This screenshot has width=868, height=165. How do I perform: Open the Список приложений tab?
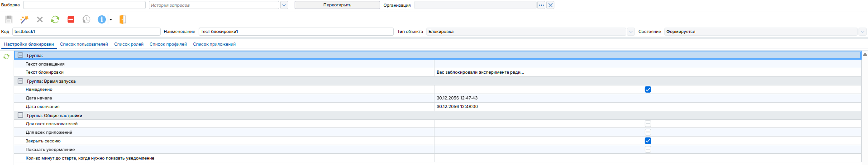[x=214, y=44]
